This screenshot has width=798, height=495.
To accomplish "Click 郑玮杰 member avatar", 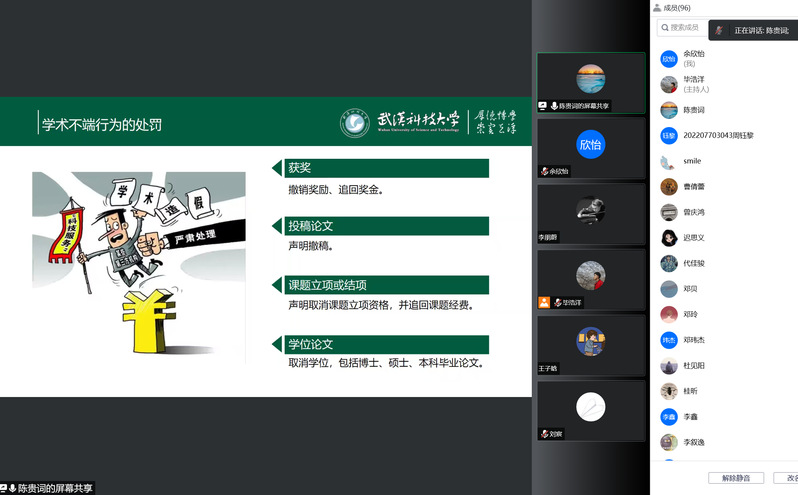I will 669,340.
